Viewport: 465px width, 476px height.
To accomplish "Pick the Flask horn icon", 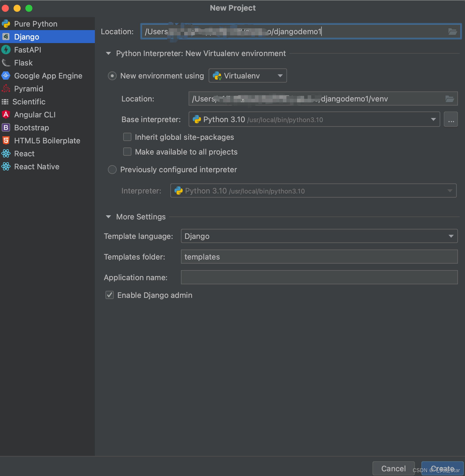I will click(x=6, y=63).
